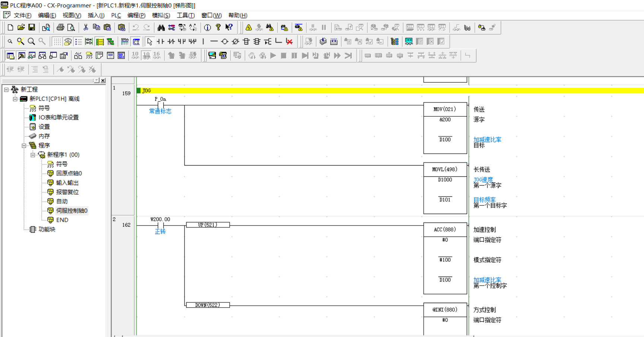
Task: Click the Cut scissors icon
Action: [x=86, y=27]
